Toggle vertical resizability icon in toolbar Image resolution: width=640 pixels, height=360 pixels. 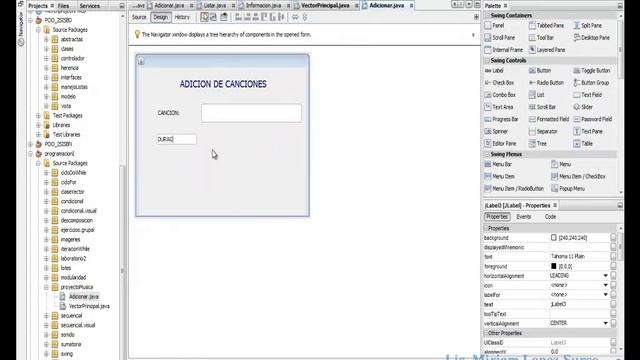(304, 17)
